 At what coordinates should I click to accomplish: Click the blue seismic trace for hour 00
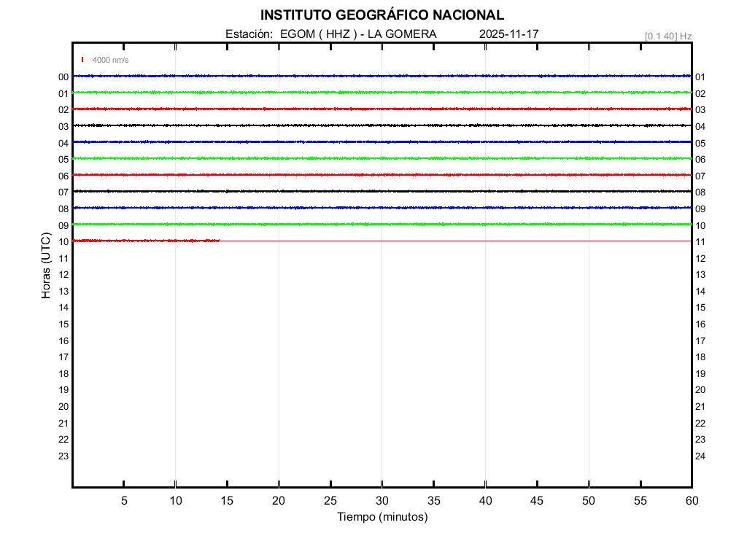point(382,76)
